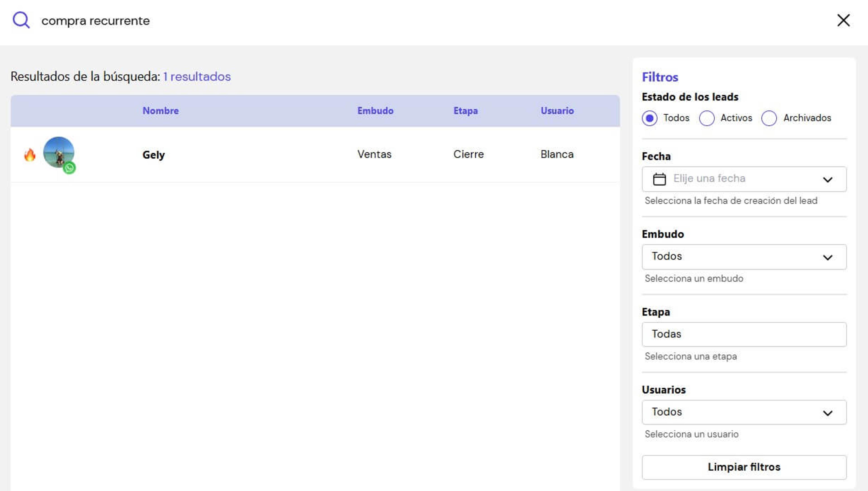Select the Todos lead status radio
The image size is (868, 491).
pos(649,118)
